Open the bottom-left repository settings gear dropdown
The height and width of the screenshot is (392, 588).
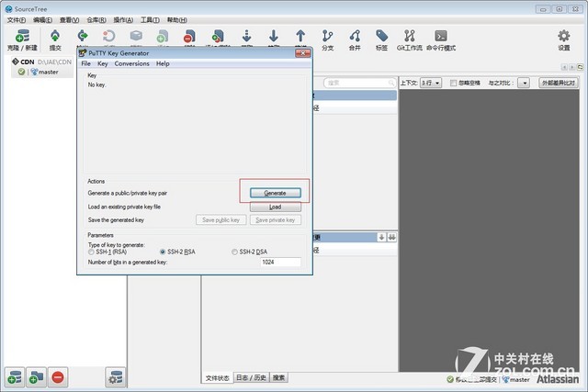click(x=116, y=376)
